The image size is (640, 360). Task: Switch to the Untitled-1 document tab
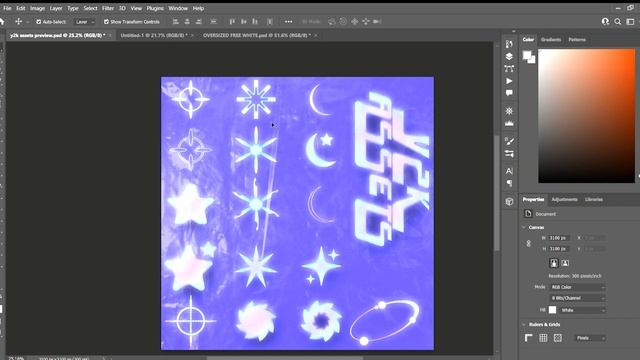click(x=154, y=36)
